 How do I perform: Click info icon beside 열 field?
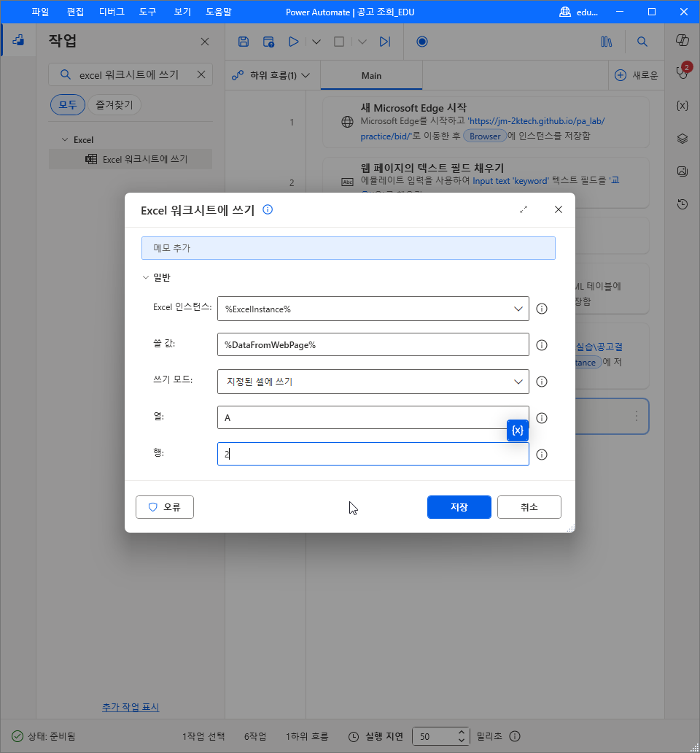542,418
